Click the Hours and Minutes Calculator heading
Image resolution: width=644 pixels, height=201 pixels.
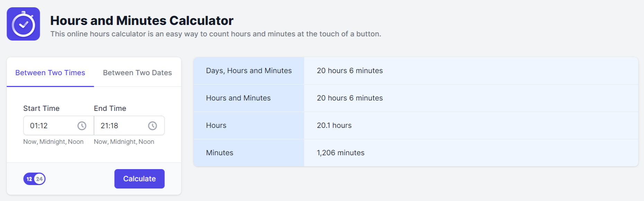coord(142,21)
